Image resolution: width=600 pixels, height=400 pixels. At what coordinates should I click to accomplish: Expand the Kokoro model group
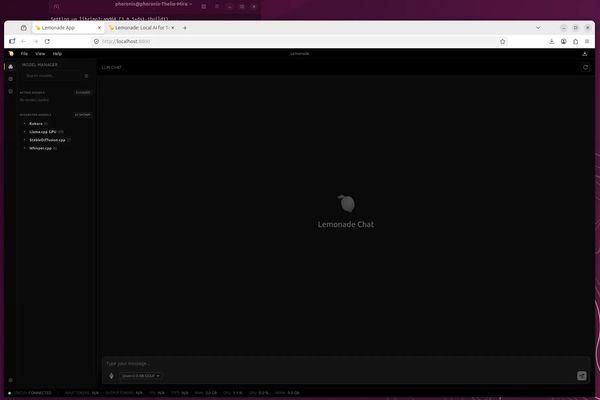(36, 124)
